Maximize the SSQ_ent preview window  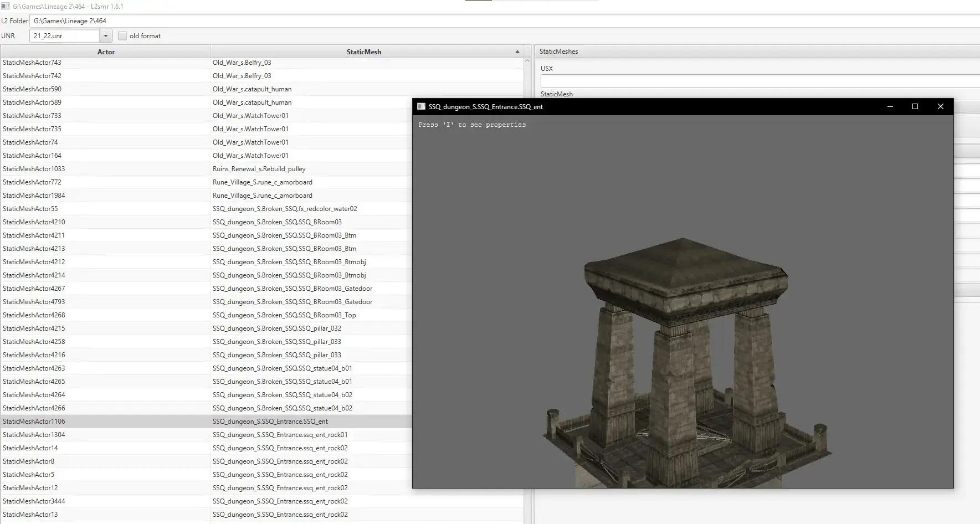tap(915, 106)
